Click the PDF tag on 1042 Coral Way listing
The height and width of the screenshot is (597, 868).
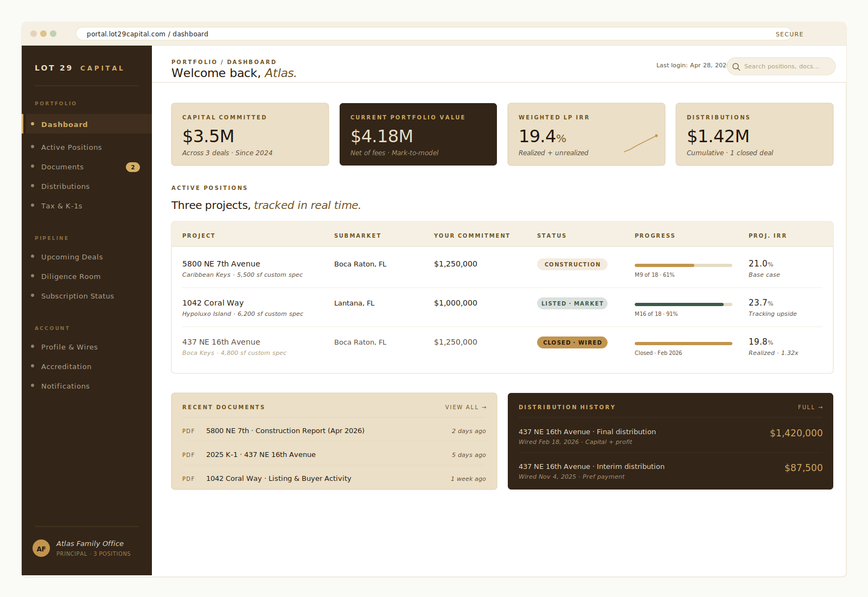[x=188, y=479]
